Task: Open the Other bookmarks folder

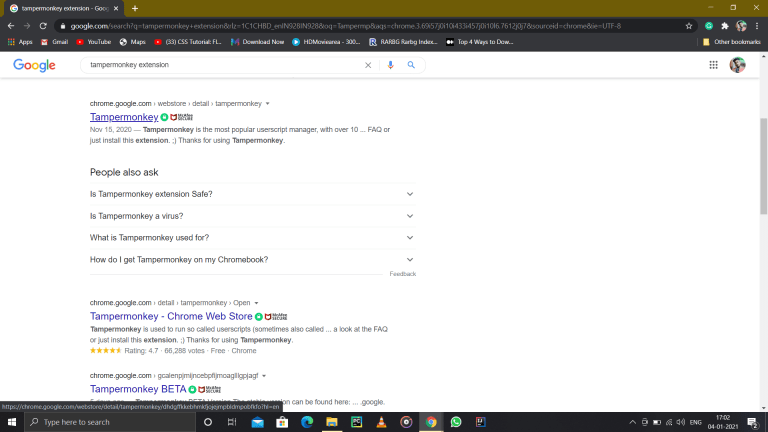Action: tap(732, 42)
